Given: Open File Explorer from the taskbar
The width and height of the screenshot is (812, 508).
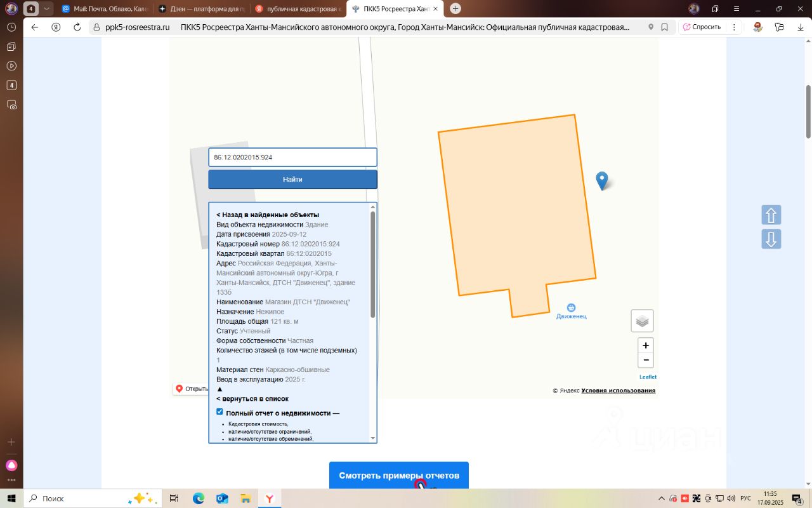Looking at the screenshot, I should point(246,498).
